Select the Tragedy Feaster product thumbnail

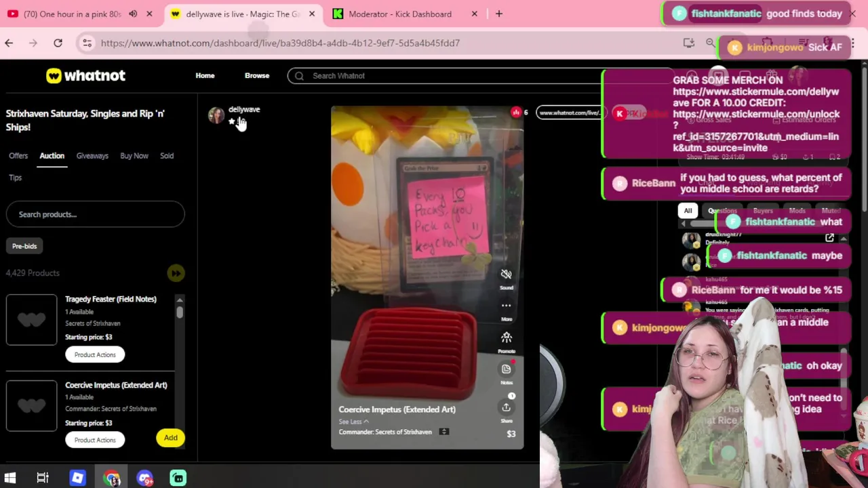point(32,319)
